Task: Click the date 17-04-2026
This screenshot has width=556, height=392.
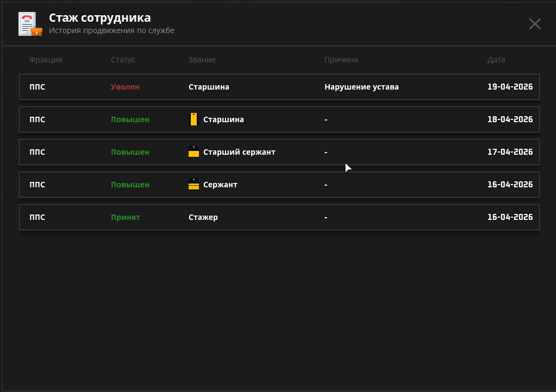Action: coord(510,152)
